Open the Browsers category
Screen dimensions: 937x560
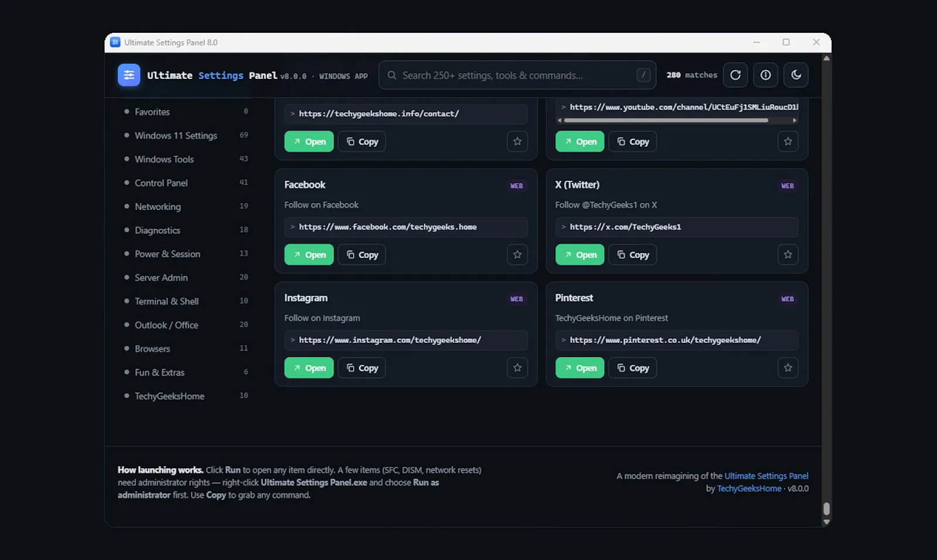click(186, 349)
